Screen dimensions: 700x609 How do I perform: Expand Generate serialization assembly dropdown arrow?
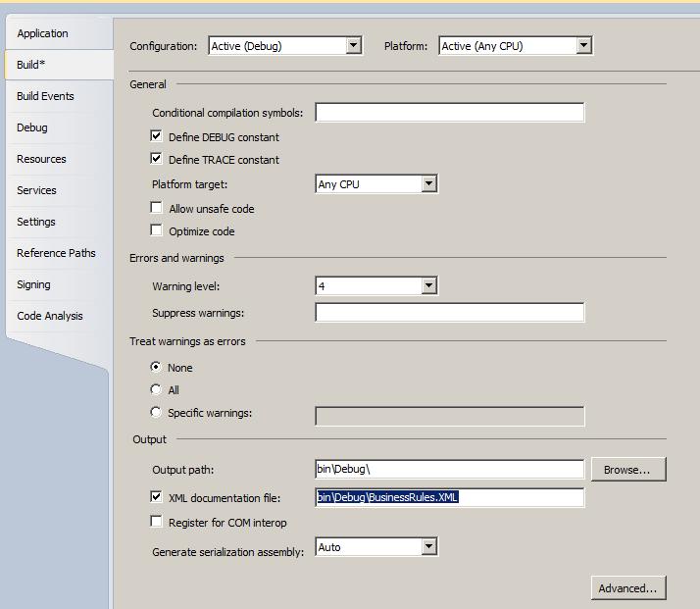click(x=428, y=546)
